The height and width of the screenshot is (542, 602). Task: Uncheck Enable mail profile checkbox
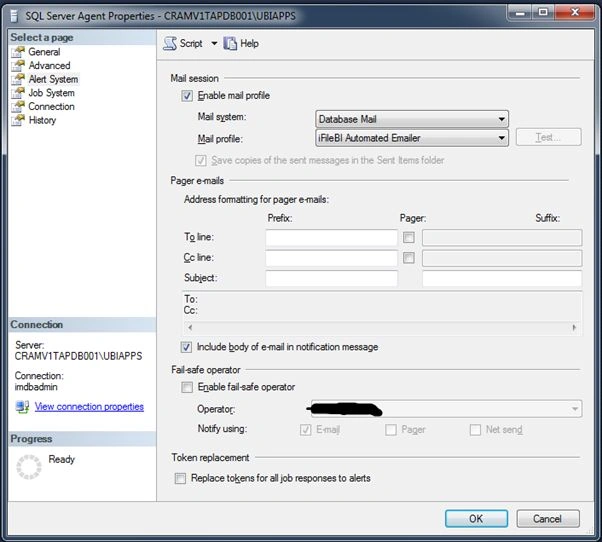coord(187,96)
